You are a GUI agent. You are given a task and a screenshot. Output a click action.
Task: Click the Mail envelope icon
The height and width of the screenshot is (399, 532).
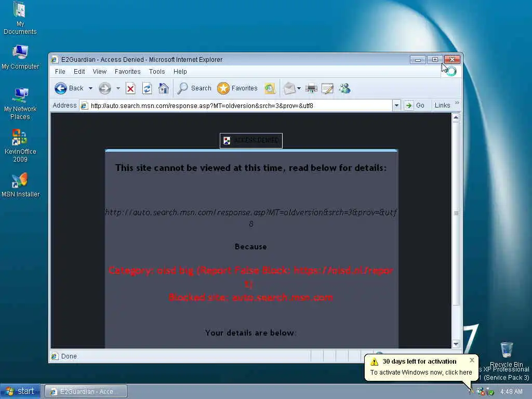pos(289,88)
